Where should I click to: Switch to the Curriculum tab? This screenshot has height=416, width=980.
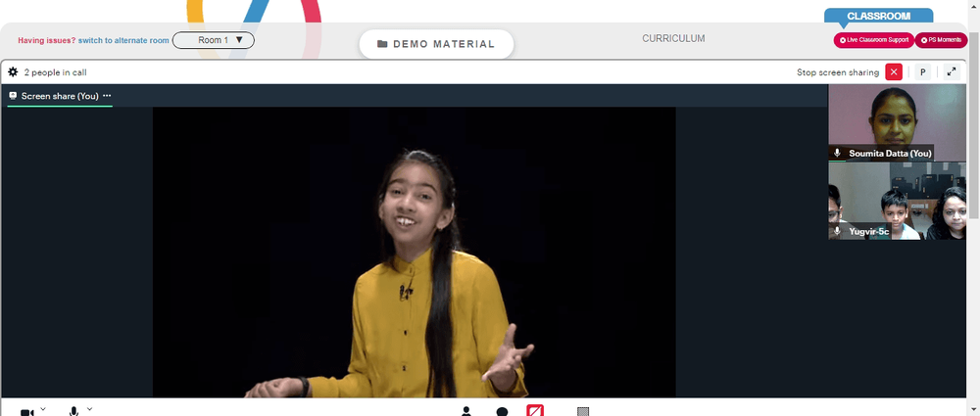[673, 39]
